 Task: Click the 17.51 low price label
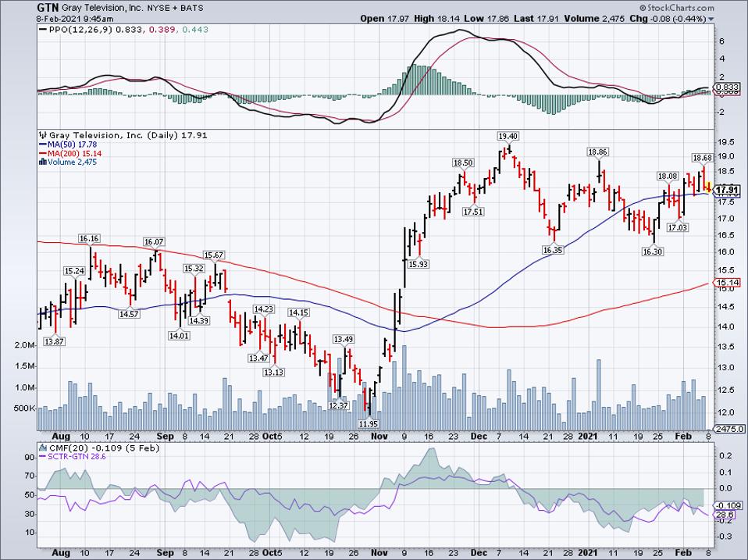tap(472, 212)
